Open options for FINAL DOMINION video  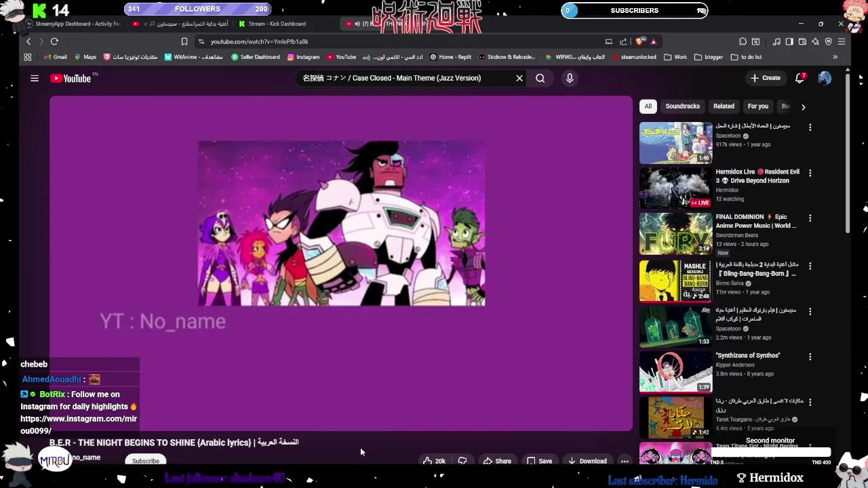(x=810, y=218)
